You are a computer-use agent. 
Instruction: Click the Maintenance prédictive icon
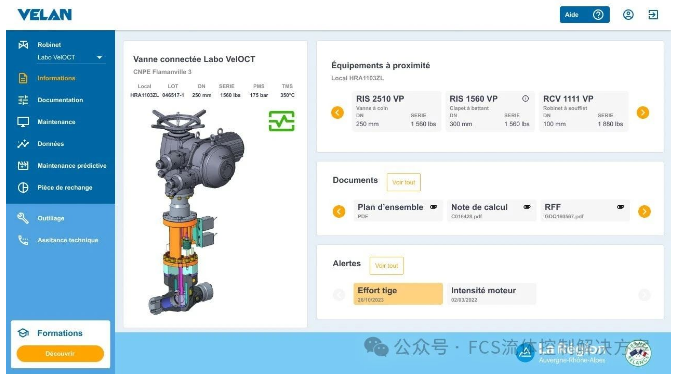23,166
